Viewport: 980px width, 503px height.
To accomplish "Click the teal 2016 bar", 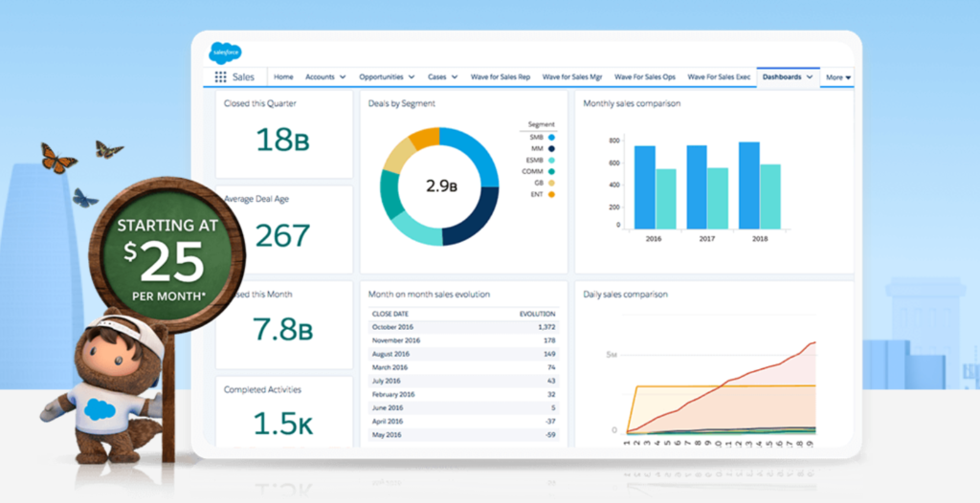I will (x=666, y=199).
